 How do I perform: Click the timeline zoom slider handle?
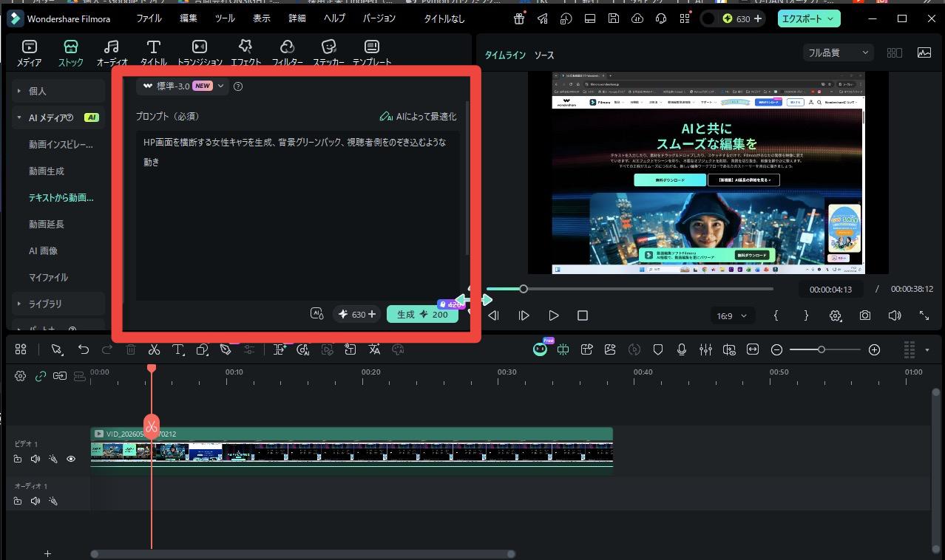(x=821, y=349)
